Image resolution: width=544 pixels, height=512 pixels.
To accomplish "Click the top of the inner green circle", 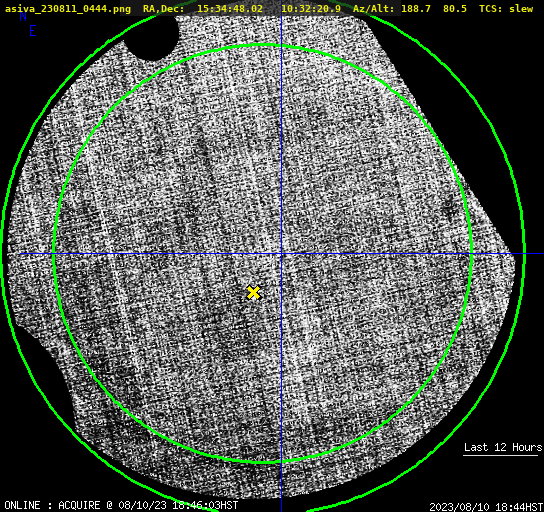I will coord(262,45).
